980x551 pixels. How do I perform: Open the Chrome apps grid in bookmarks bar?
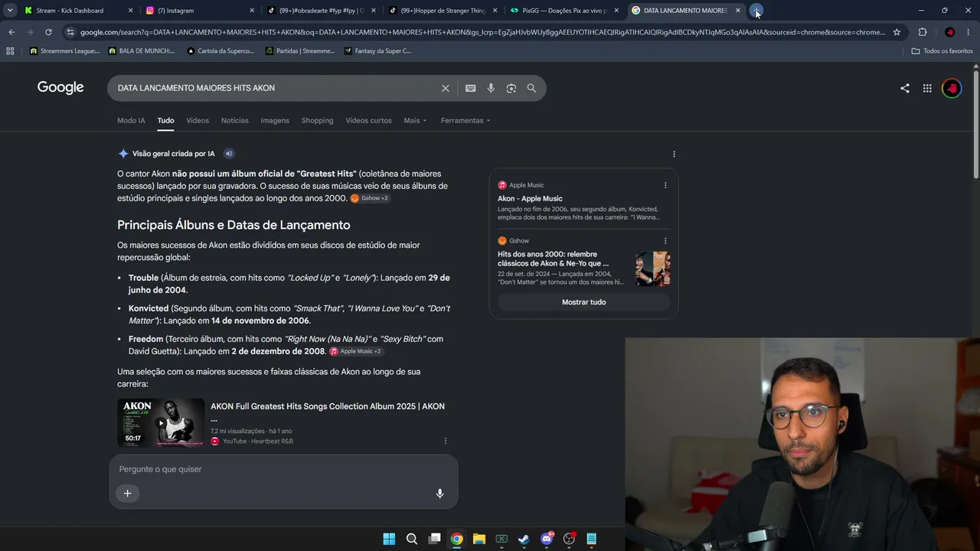click(x=10, y=51)
